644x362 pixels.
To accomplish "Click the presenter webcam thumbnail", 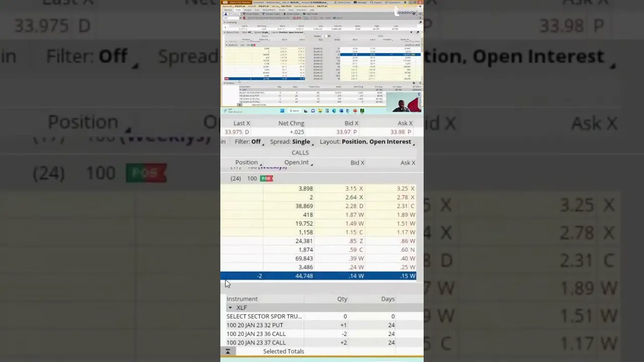I will coord(404,102).
